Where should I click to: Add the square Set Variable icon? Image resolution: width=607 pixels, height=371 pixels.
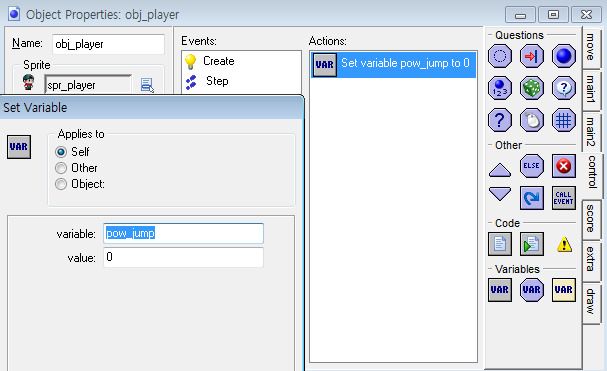click(500, 290)
